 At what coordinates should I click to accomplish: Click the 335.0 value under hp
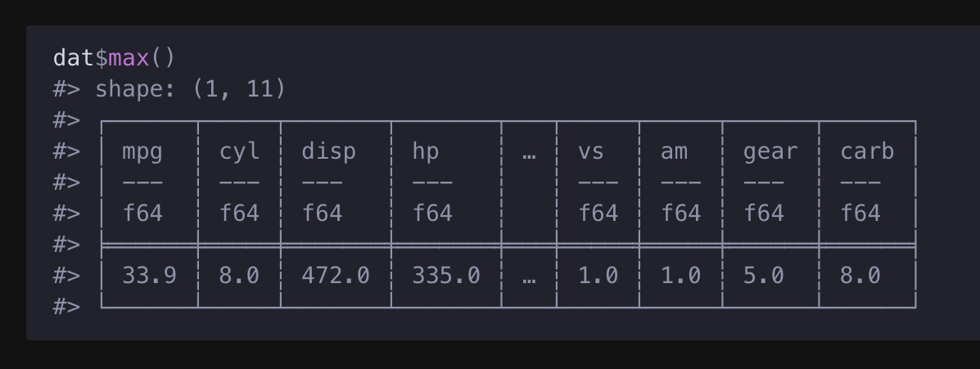[x=446, y=276]
